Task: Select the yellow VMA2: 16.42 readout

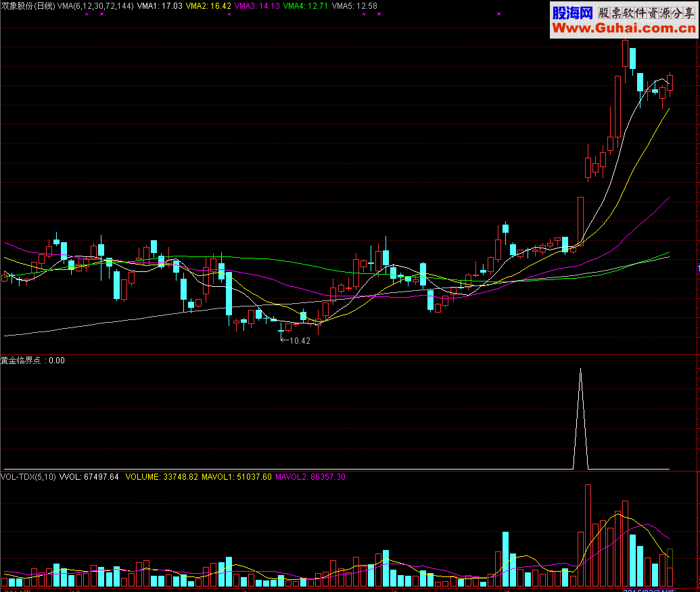Action: click(x=208, y=6)
